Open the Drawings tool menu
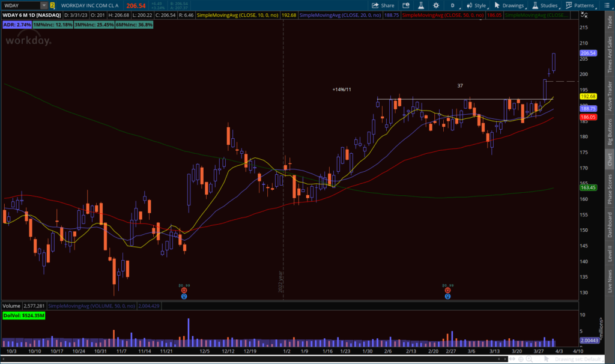The height and width of the screenshot is (364, 615). point(510,5)
